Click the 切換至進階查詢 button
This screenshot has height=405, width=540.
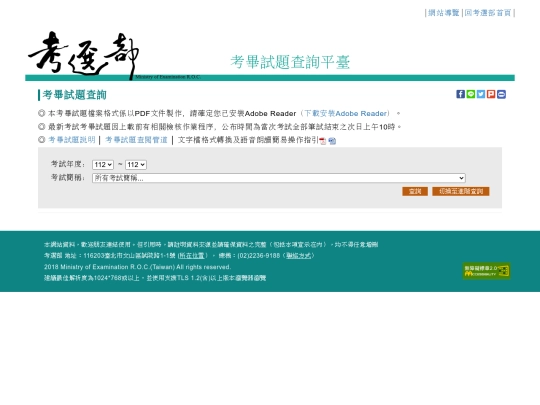pyautogui.click(x=461, y=191)
